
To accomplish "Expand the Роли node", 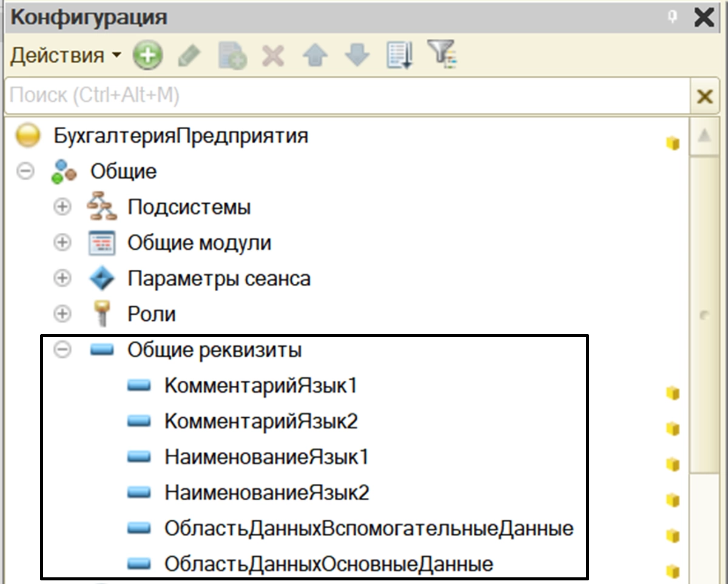I will pyautogui.click(x=62, y=315).
